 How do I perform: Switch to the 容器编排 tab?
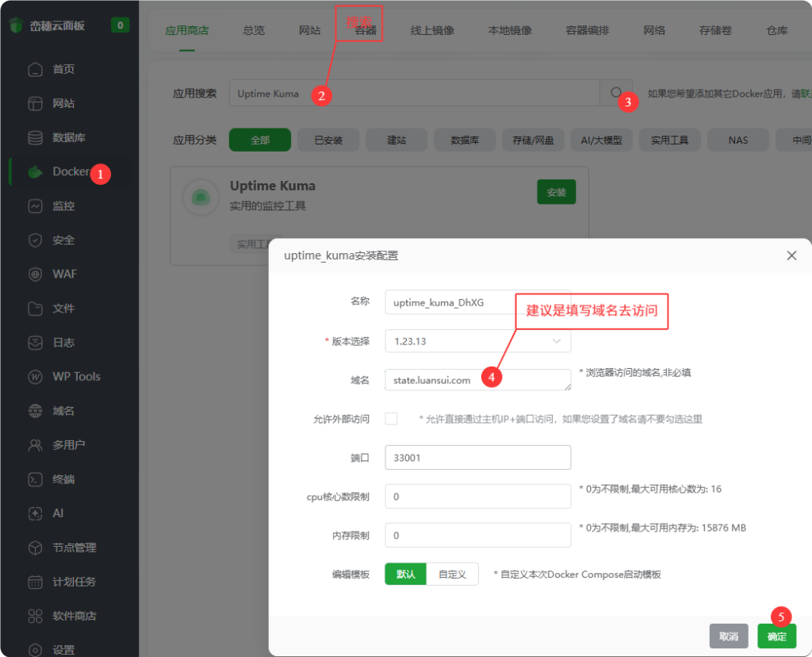pos(588,31)
